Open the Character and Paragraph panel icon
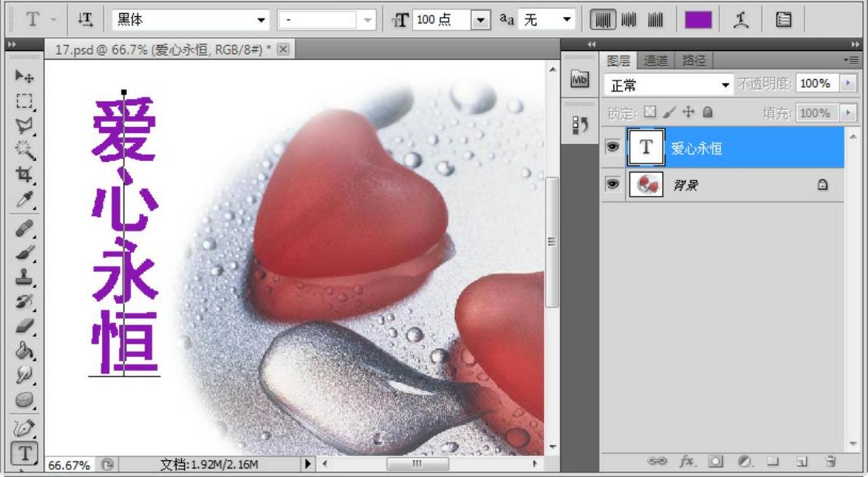The width and height of the screenshot is (868, 477). coord(783,19)
